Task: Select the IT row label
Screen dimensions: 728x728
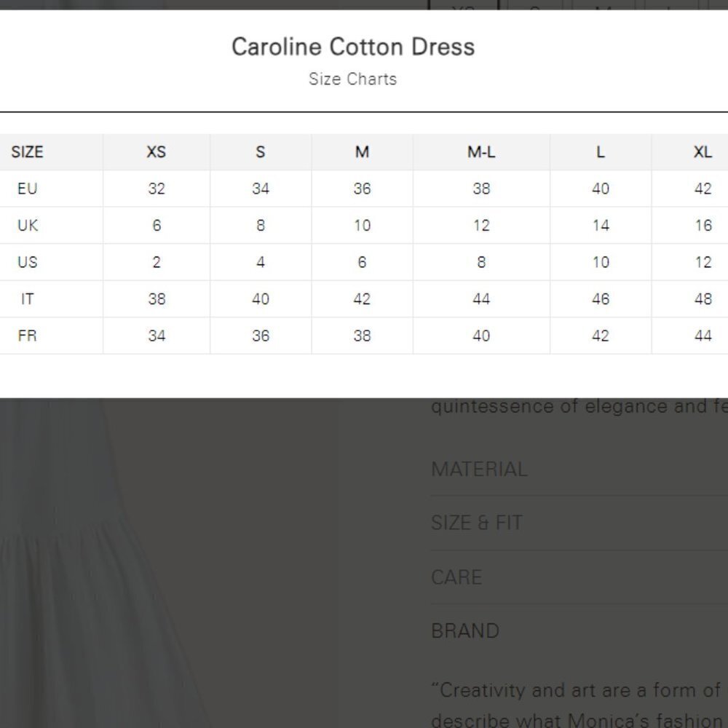Action: [28, 298]
